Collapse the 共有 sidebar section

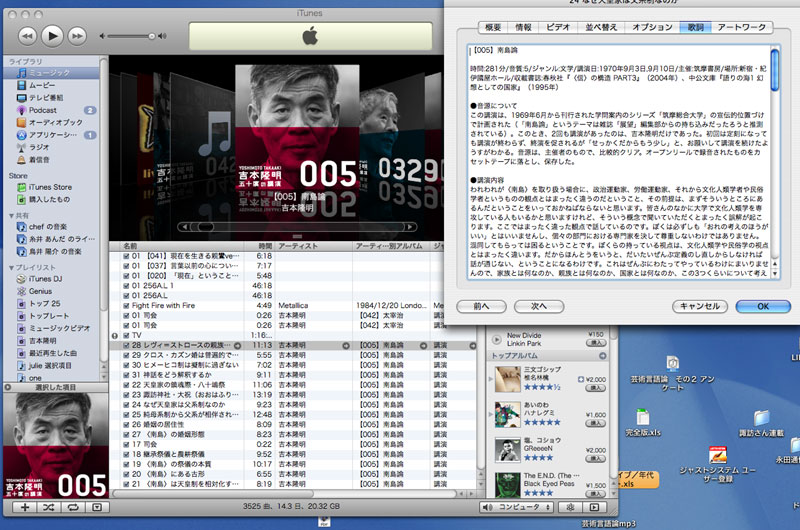point(11,216)
